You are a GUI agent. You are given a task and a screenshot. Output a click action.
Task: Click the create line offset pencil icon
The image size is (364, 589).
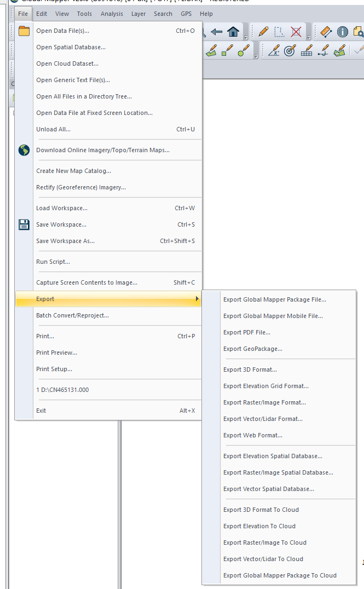[x=323, y=50]
